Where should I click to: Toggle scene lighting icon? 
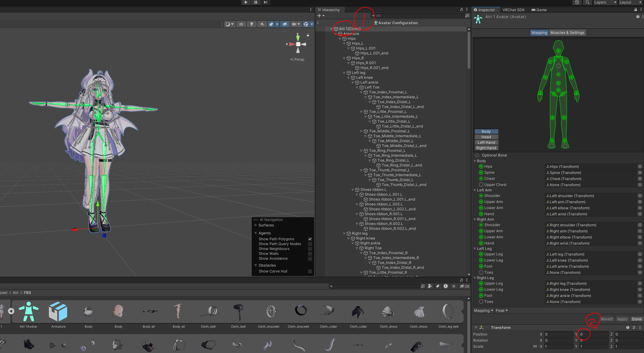(x=252, y=24)
